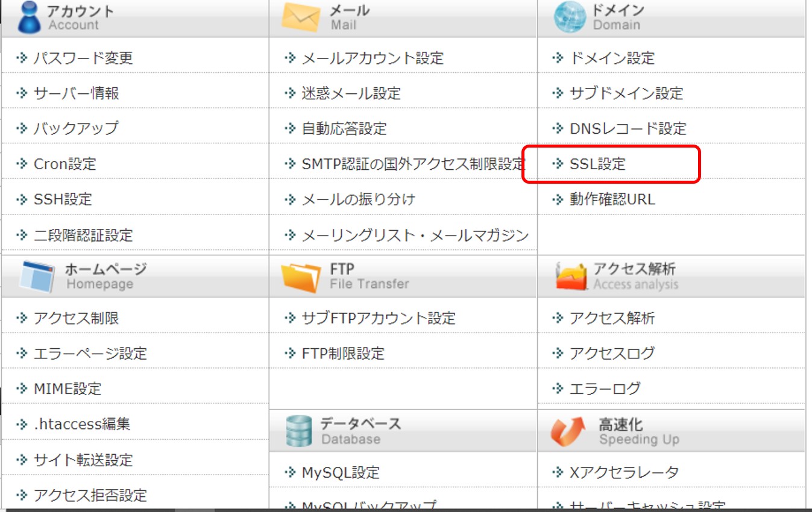Click the arrow bullet beside SSH設定

coord(22,199)
